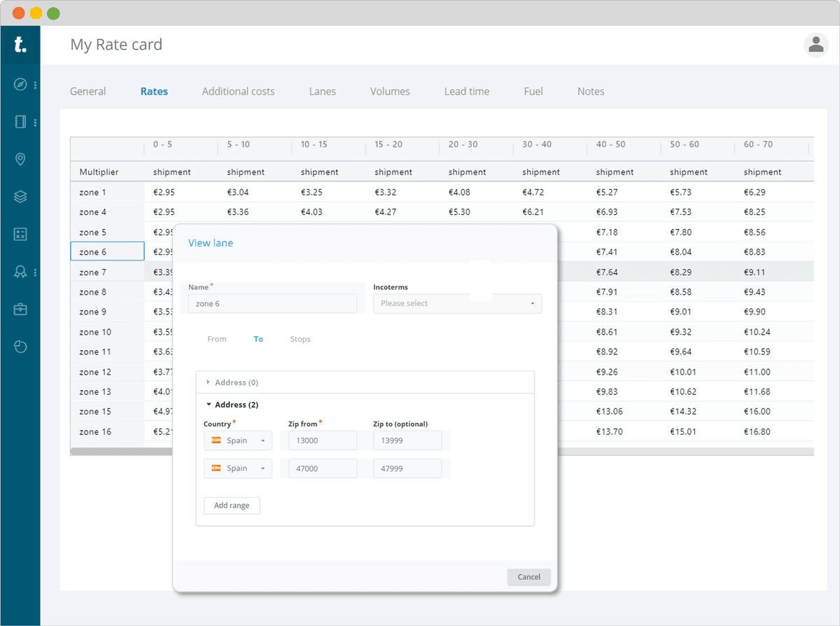Click the compass icon in the sidebar
Viewport: 840px width, 626px height.
tap(20, 85)
